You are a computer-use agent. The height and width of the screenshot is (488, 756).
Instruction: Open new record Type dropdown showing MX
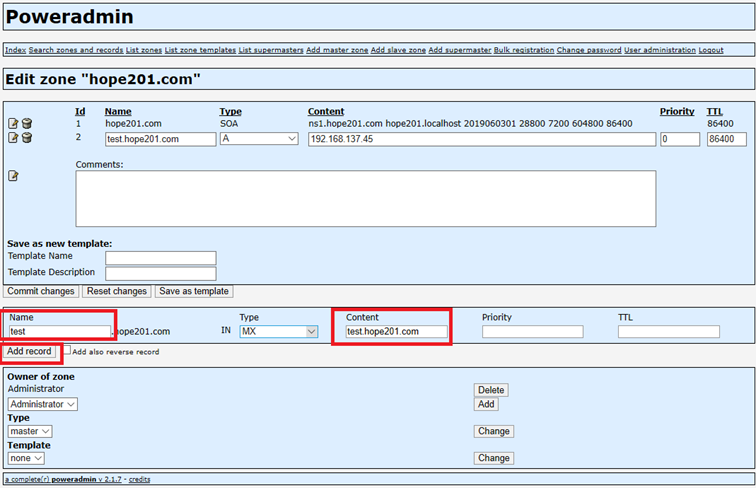[279, 331]
